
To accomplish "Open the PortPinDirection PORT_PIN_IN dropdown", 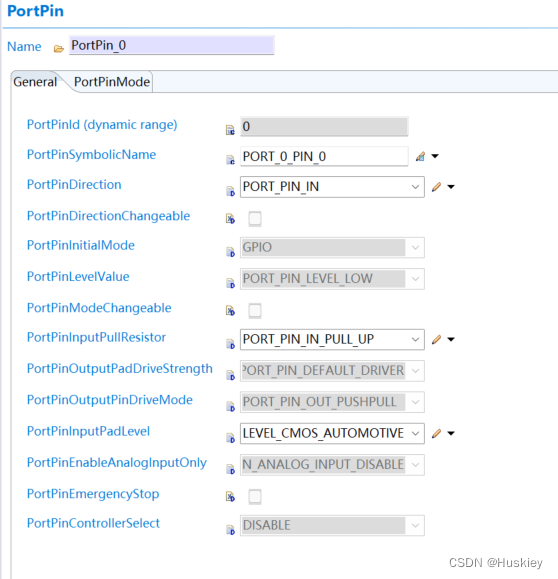I will (332, 187).
